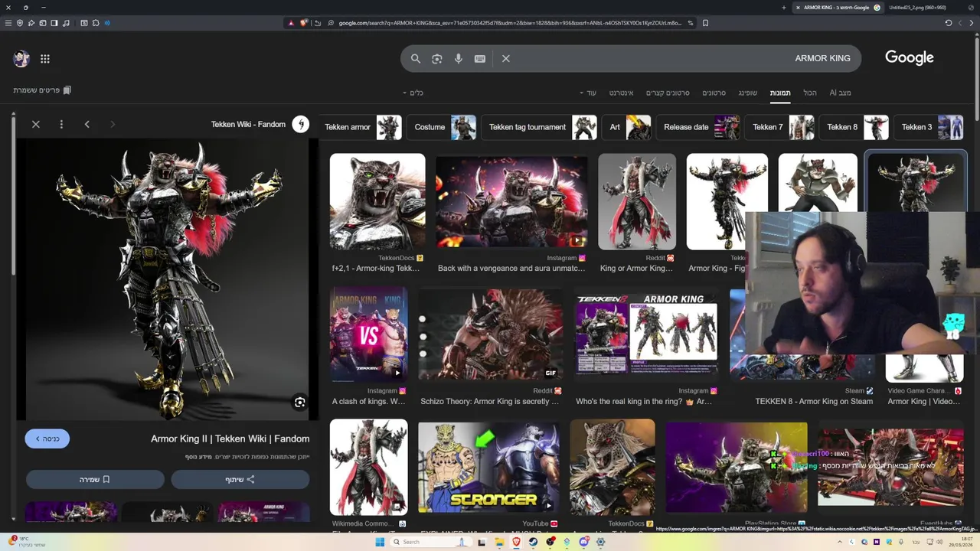Screen dimensions: 980x551
Task: Switch to the אינטרנט (Web) tab
Action: coord(621,93)
